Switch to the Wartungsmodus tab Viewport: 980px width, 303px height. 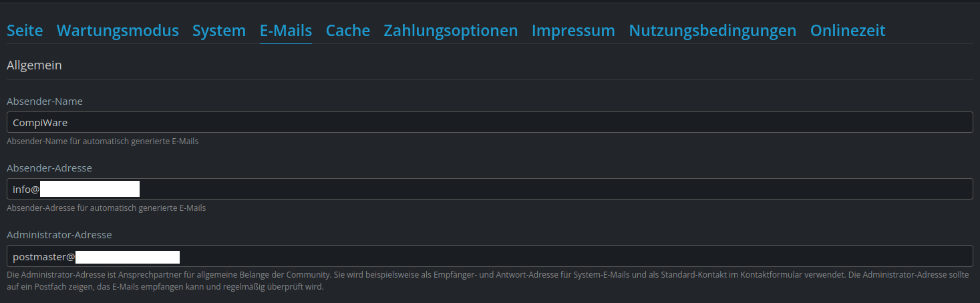[x=118, y=31]
